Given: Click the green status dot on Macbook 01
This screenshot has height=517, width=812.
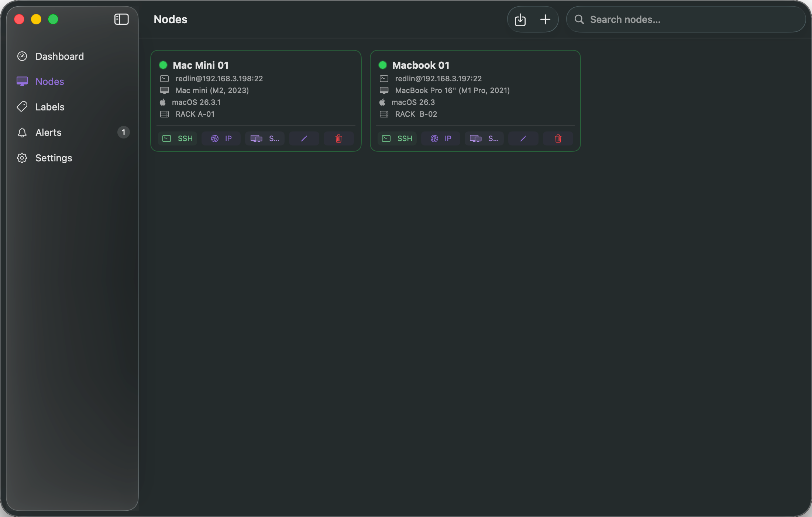Looking at the screenshot, I should pos(383,65).
